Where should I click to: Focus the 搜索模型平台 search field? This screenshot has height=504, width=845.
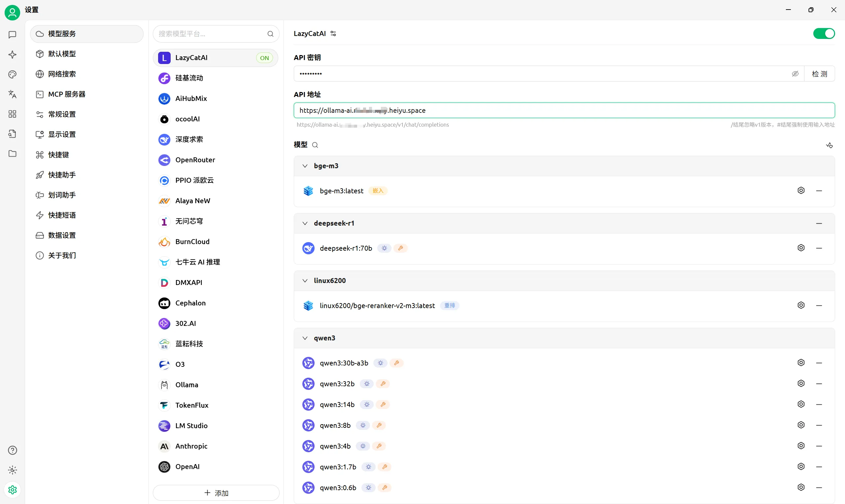216,34
